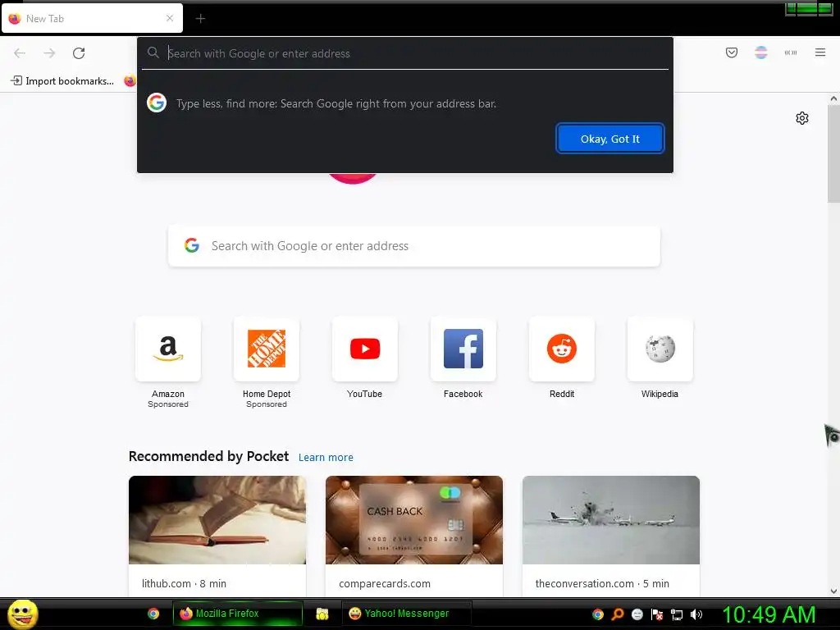Image resolution: width=840 pixels, height=630 pixels.
Task: Select the New Tab tab
Action: click(x=92, y=18)
